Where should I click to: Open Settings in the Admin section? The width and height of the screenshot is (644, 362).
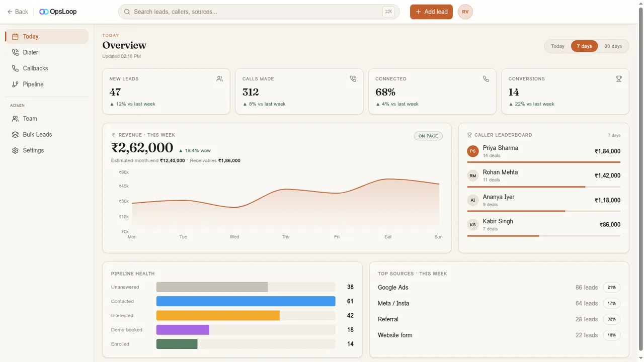47,150
